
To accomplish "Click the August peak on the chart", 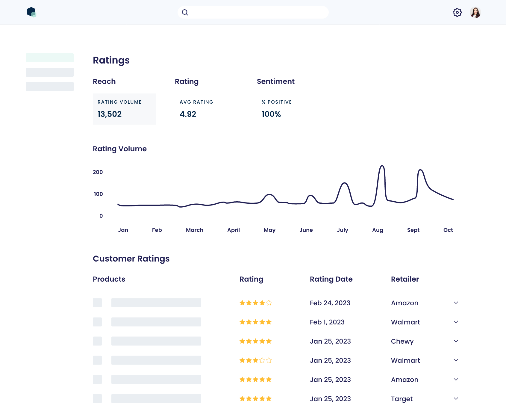I will 382,166.
